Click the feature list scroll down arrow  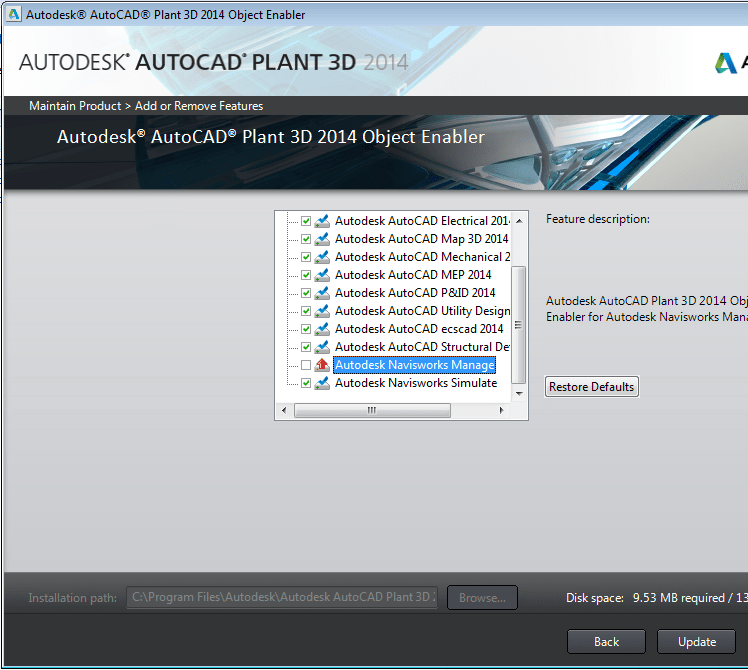[519, 394]
